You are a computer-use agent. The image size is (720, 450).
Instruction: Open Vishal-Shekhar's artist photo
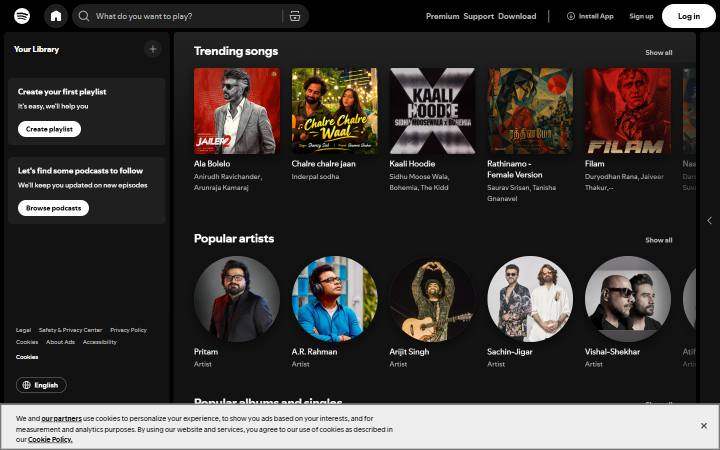coord(628,299)
